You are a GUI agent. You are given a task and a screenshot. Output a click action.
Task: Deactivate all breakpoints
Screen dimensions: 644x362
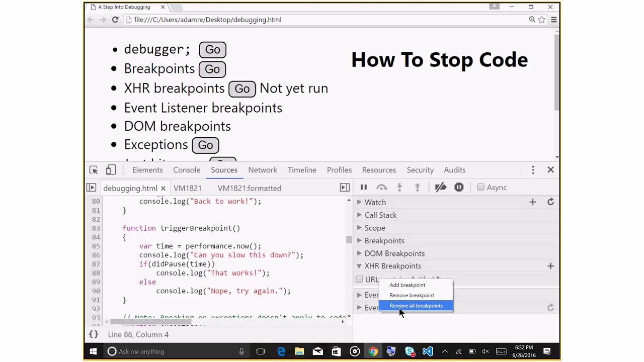pyautogui.click(x=441, y=188)
